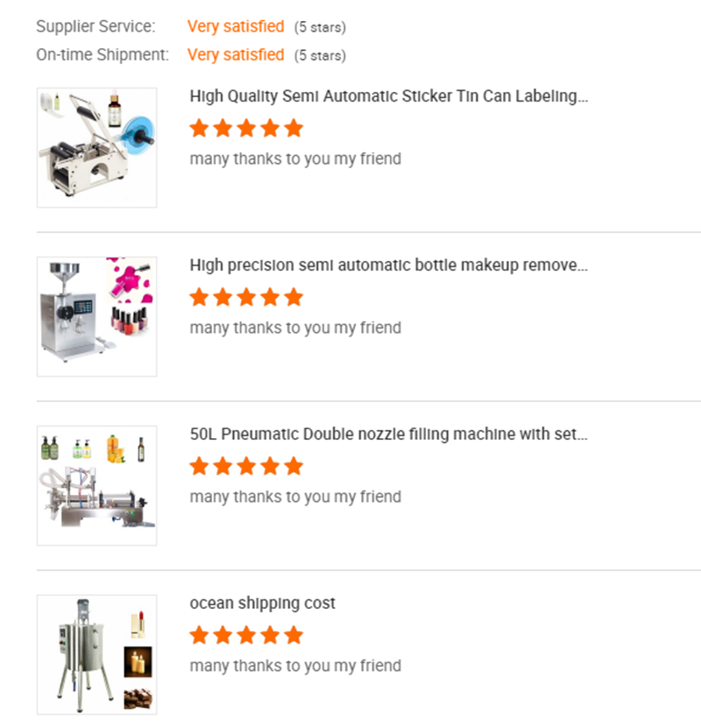Click the second star of the double nozzle rating

coord(223,466)
